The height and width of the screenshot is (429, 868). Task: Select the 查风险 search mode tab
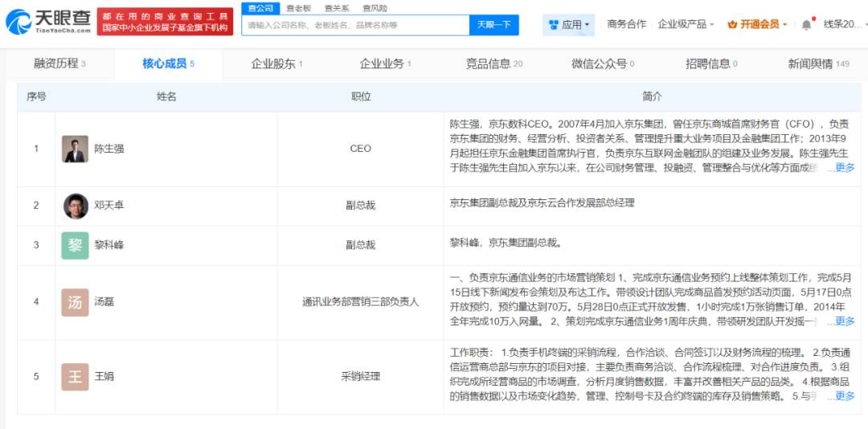click(x=374, y=8)
